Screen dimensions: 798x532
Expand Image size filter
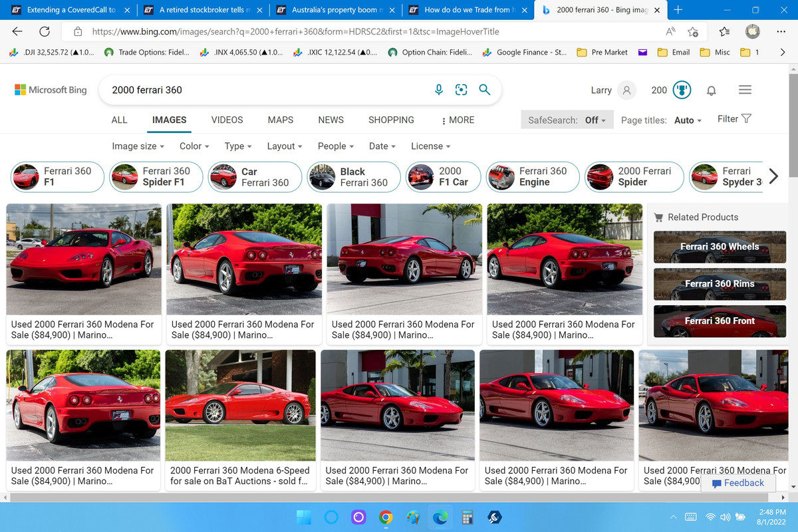(138, 146)
